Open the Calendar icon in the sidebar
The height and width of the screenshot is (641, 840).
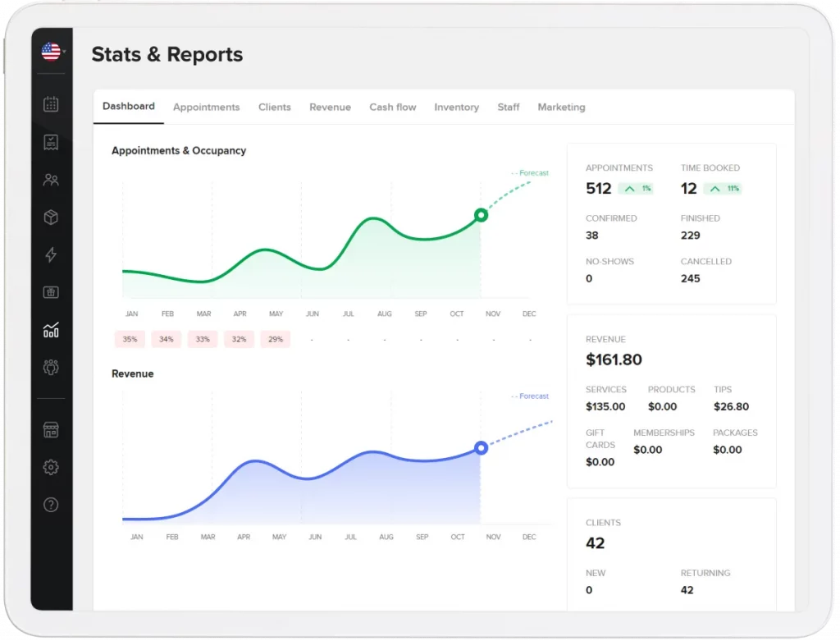(51, 104)
